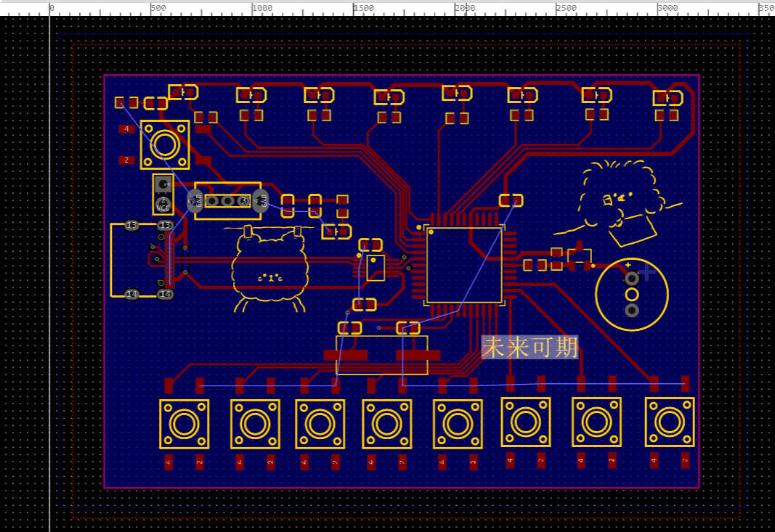Select the top-left tactile switch footprint
Image resolution: width=775 pixels, height=532 pixels.
pyautogui.click(x=165, y=144)
